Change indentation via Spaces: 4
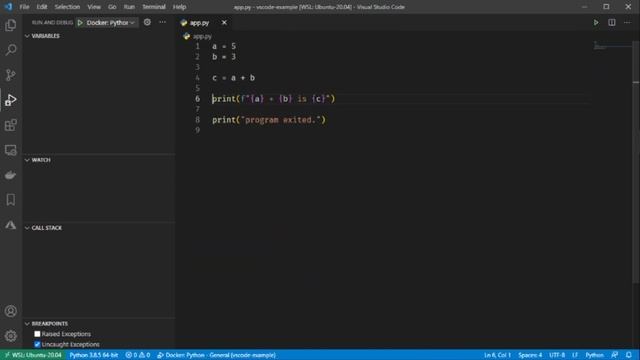The width and height of the screenshot is (640, 360). pyautogui.click(x=530, y=355)
